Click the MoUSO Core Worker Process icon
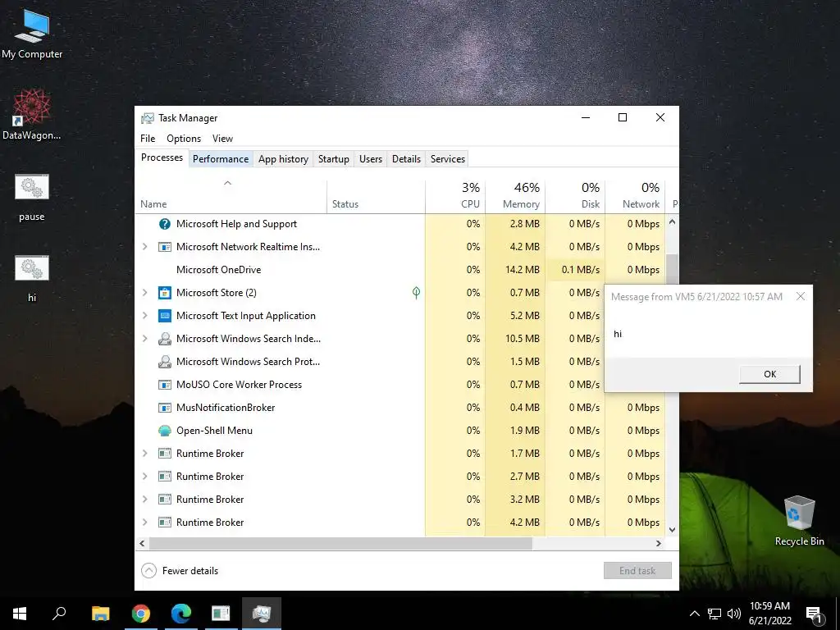The height and width of the screenshot is (630, 840). point(164,385)
